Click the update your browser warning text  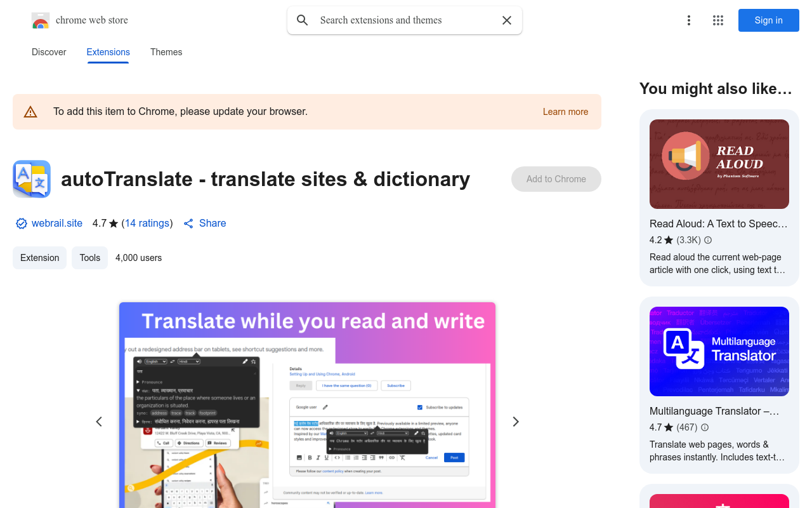click(x=180, y=112)
